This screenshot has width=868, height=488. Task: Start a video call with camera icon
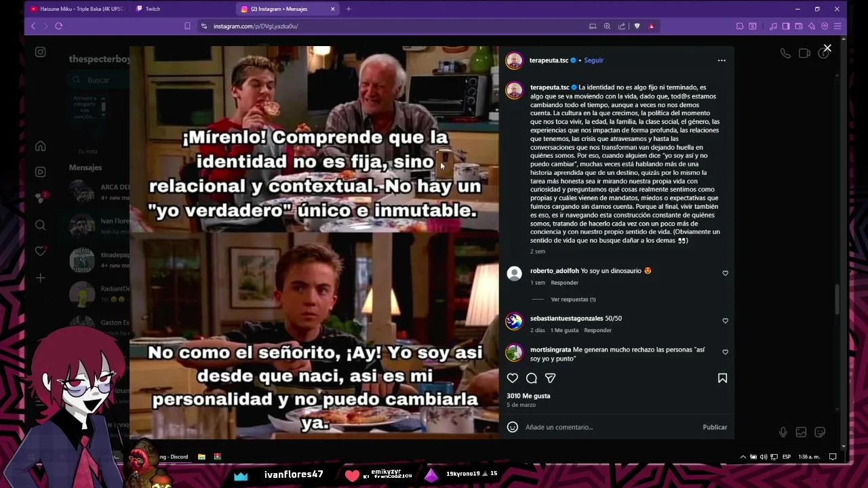(804, 53)
